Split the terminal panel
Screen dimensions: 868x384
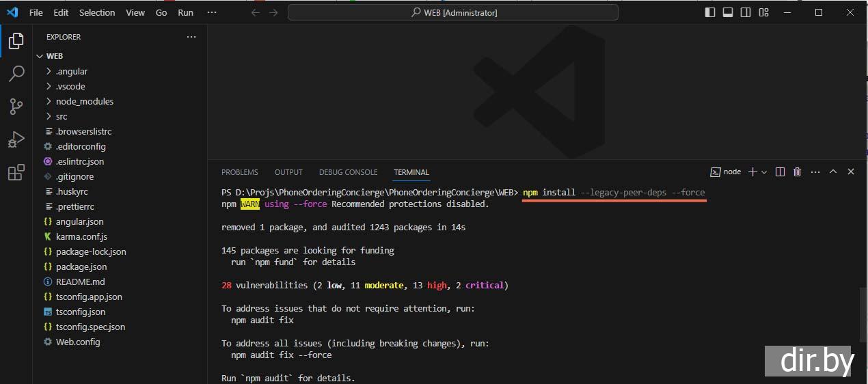click(x=780, y=172)
